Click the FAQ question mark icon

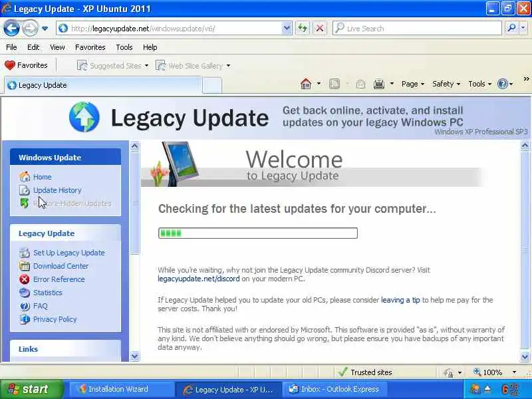click(x=25, y=306)
